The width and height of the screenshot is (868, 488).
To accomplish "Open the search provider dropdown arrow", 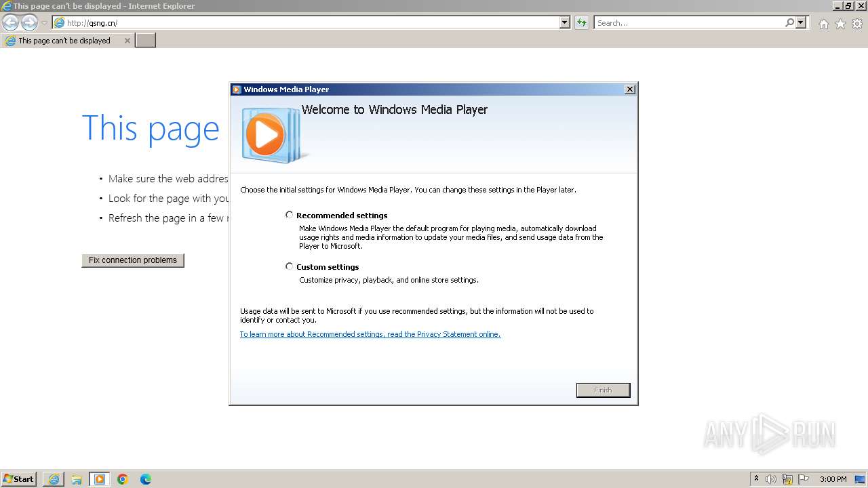I will 801,23.
